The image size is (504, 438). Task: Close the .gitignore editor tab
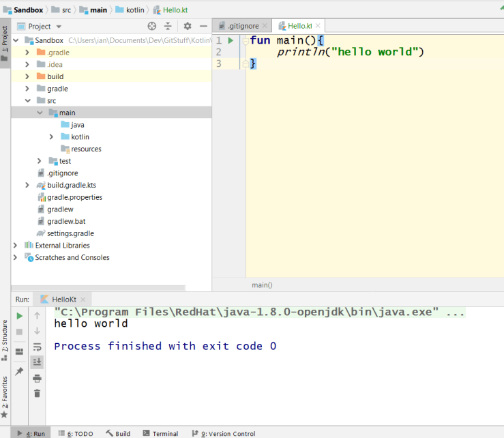(x=265, y=26)
